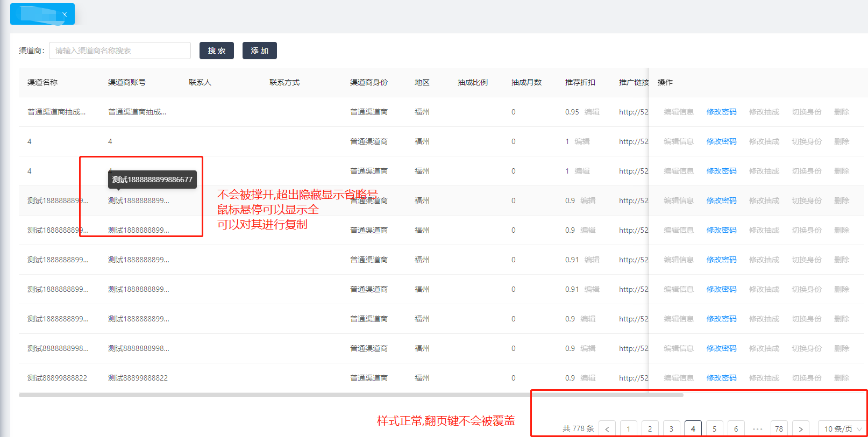
Task: Select current page 4 in pagination
Action: pyautogui.click(x=693, y=428)
